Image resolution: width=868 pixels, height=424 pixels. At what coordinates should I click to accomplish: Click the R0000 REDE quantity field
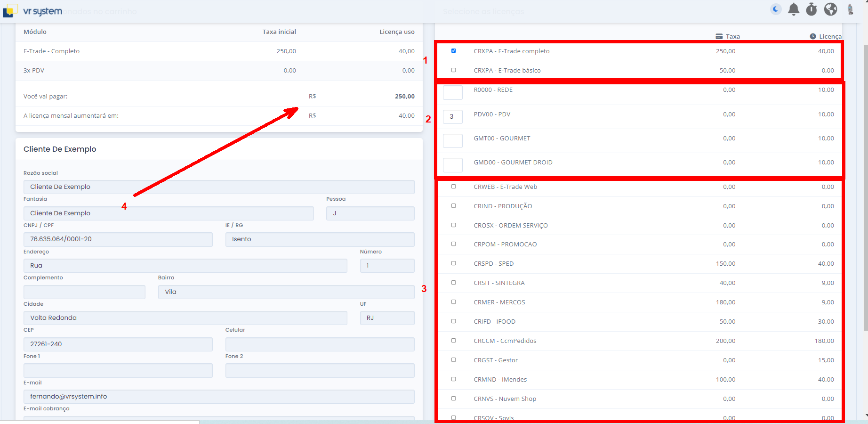tap(453, 92)
